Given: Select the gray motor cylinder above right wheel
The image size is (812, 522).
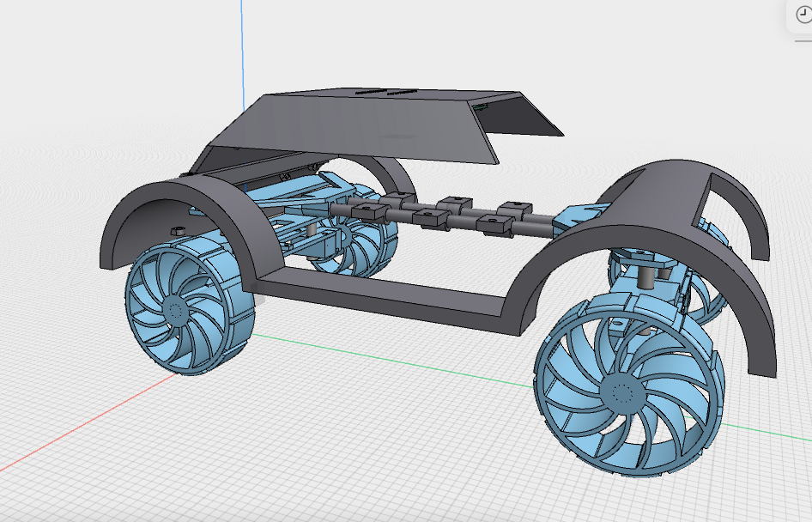Looking at the screenshot, I should point(649,275).
